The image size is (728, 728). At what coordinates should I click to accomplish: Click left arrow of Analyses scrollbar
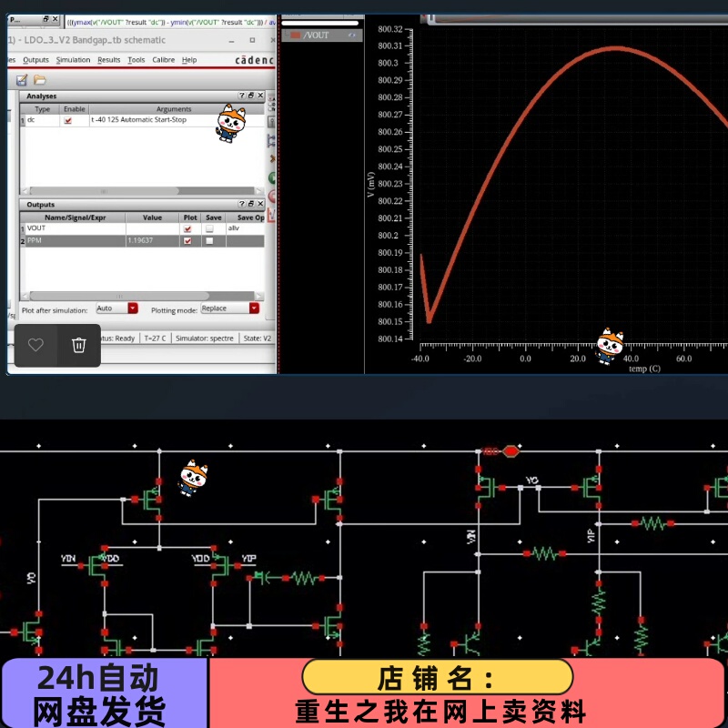pyautogui.click(x=25, y=191)
